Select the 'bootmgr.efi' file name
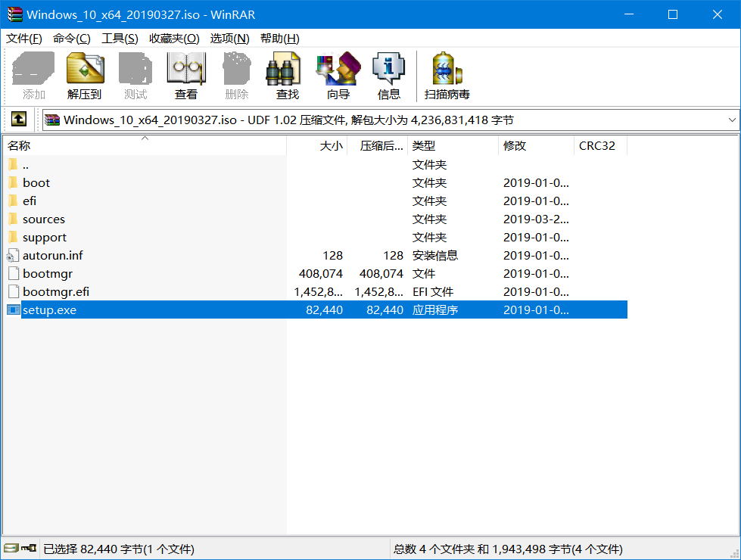Viewport: 741px width, 560px height. click(56, 291)
